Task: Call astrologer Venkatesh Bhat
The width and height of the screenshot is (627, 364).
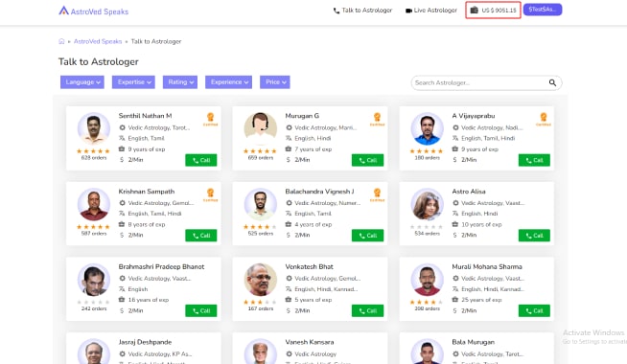Action: point(367,311)
